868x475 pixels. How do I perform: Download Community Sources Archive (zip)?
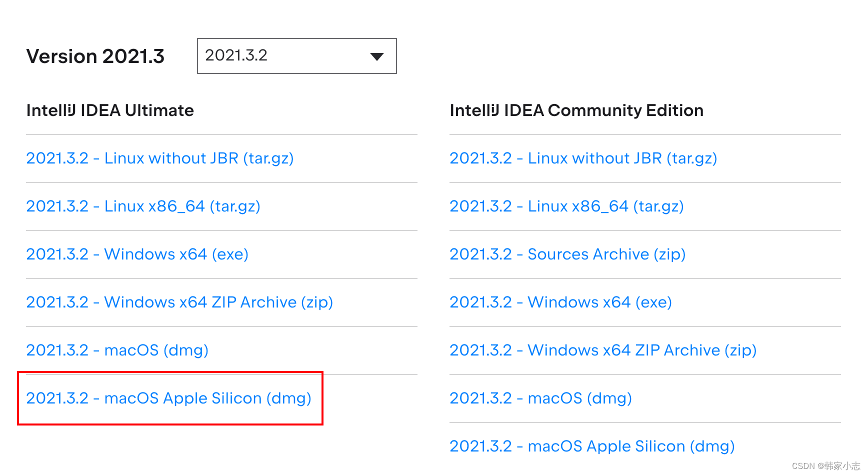tap(567, 254)
